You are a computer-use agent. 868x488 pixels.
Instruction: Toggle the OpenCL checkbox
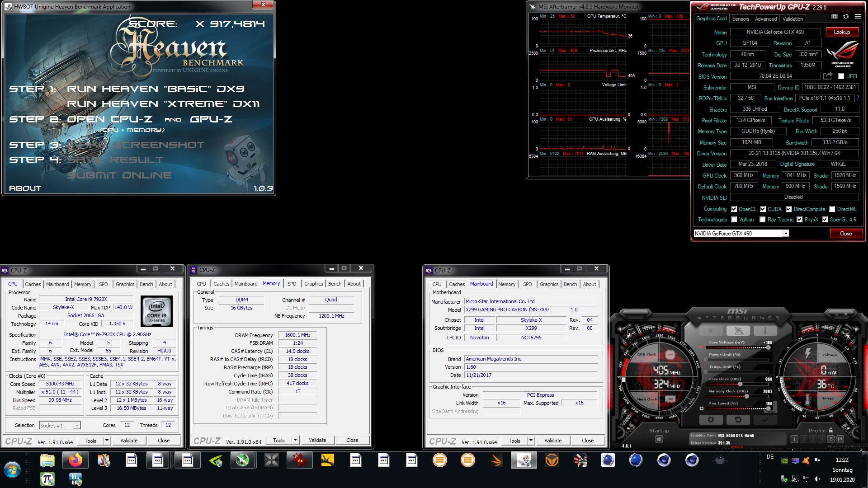pyautogui.click(x=734, y=209)
